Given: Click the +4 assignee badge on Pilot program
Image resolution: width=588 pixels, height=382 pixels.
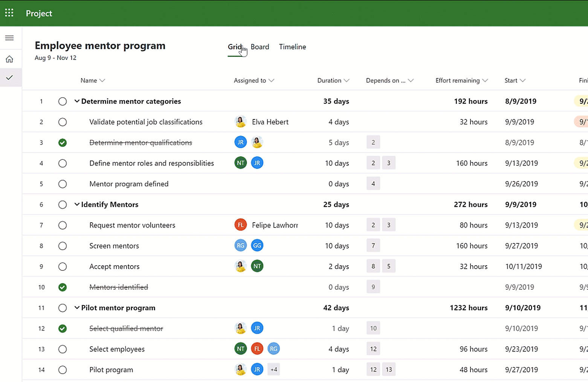Looking at the screenshot, I should (274, 369).
